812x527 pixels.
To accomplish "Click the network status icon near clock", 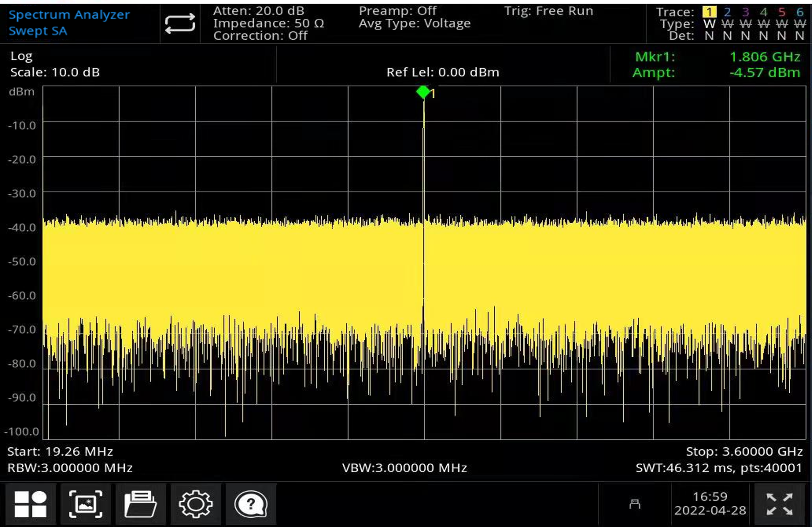I will [x=634, y=504].
